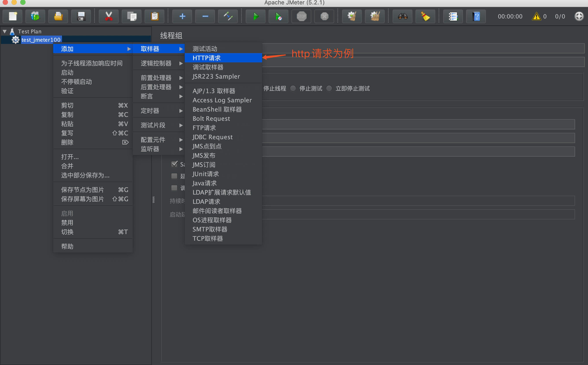Click the Shutdown gray X icon
Viewport: 588px width, 365px height.
(324, 16)
